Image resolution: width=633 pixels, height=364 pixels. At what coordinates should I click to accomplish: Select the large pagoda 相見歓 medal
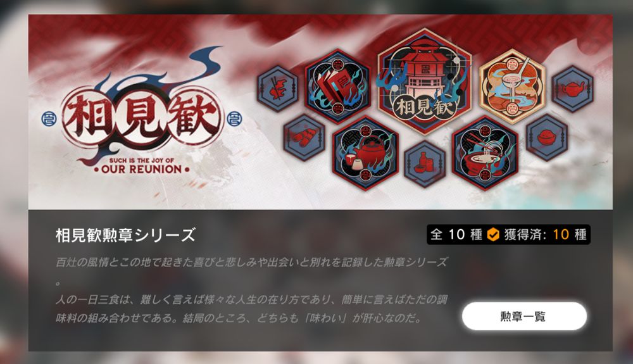click(424, 81)
